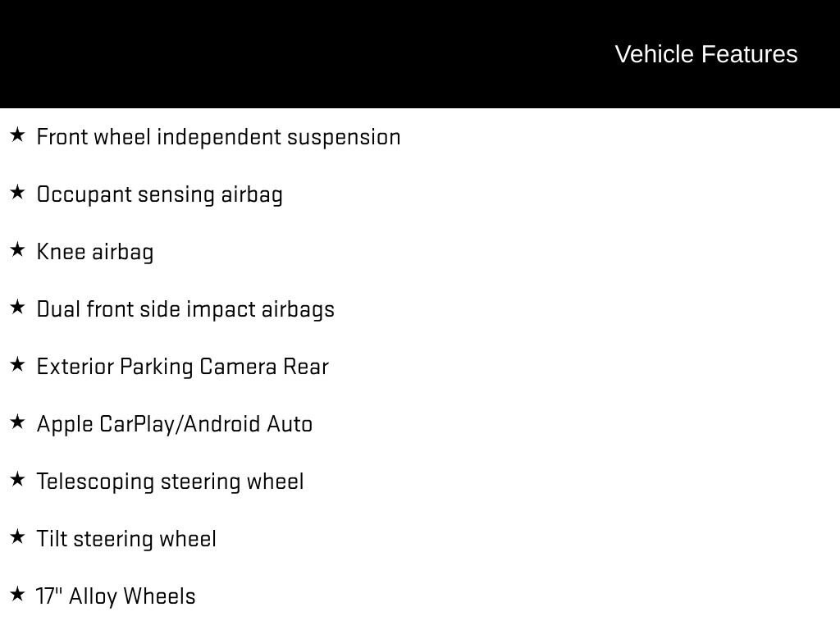Image resolution: width=840 pixels, height=630 pixels.
Task: Select the star icon beside Knee airbag
Action: click(x=17, y=249)
